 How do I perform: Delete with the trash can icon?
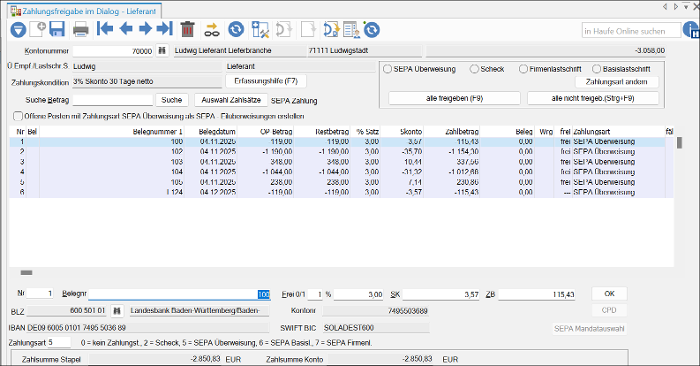click(x=188, y=29)
